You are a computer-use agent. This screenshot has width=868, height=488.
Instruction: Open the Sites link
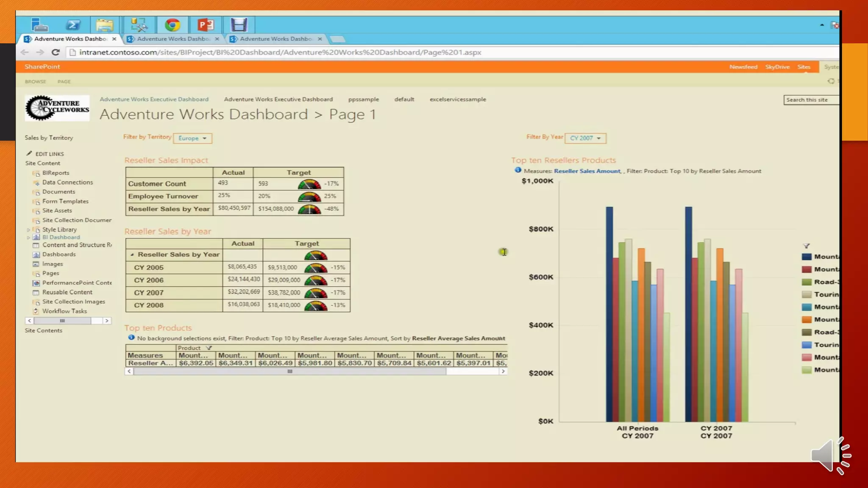(x=804, y=67)
